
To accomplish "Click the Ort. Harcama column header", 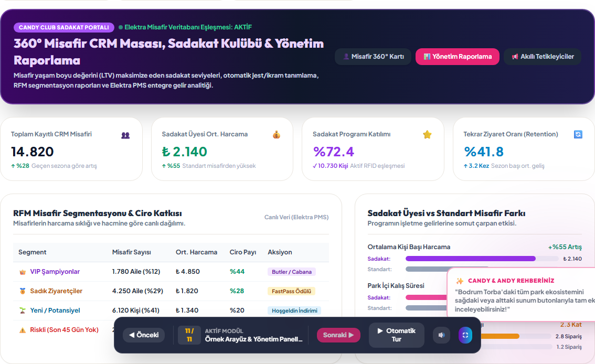I will pyautogui.click(x=196, y=252).
